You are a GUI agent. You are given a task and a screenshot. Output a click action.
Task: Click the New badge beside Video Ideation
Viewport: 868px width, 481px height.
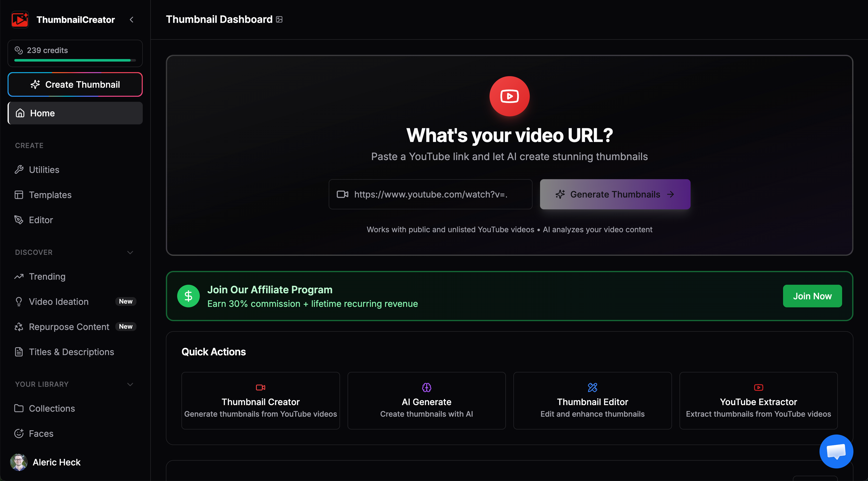pos(126,301)
